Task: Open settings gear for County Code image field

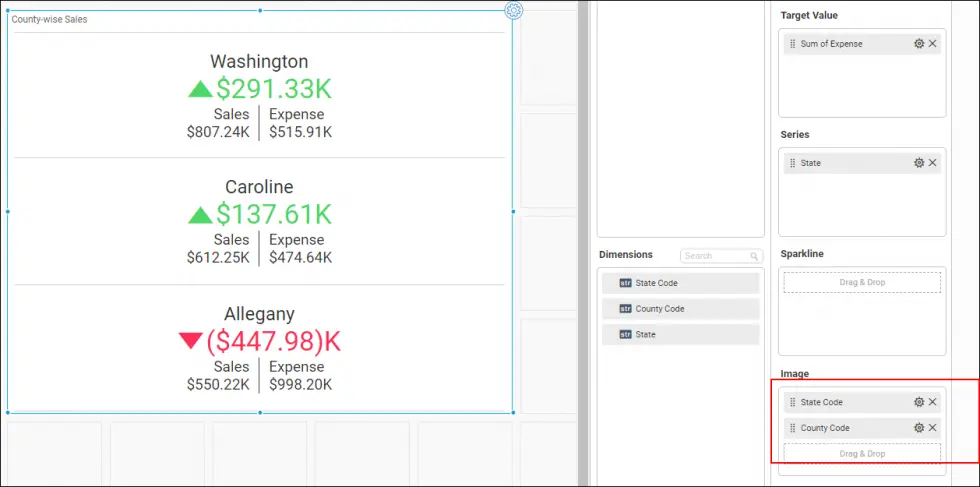Action: coord(919,428)
